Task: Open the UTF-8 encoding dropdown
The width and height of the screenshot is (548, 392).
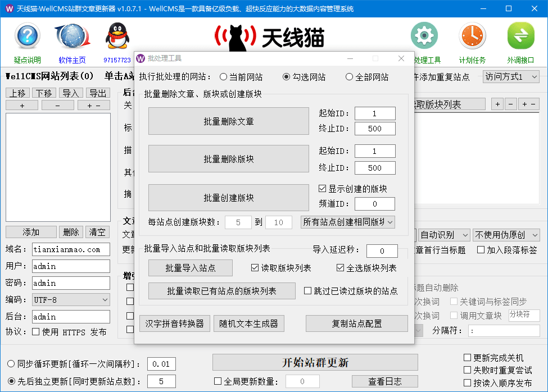Action: (71, 299)
